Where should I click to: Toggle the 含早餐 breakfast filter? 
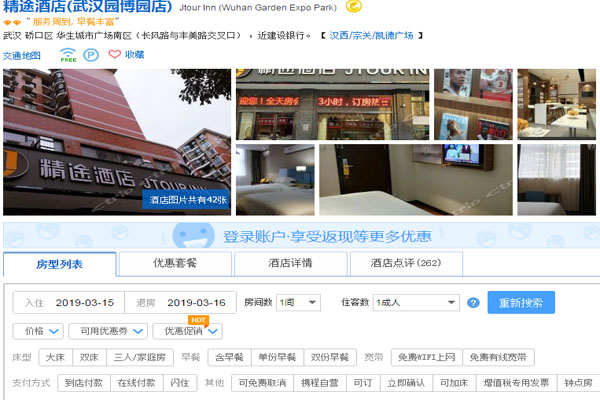click(230, 357)
